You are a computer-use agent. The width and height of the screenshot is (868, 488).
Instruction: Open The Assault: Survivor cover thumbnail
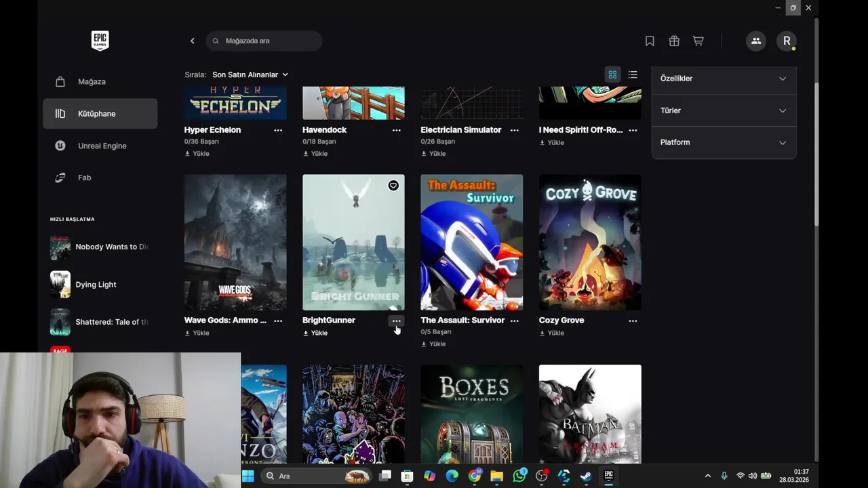[471, 243]
